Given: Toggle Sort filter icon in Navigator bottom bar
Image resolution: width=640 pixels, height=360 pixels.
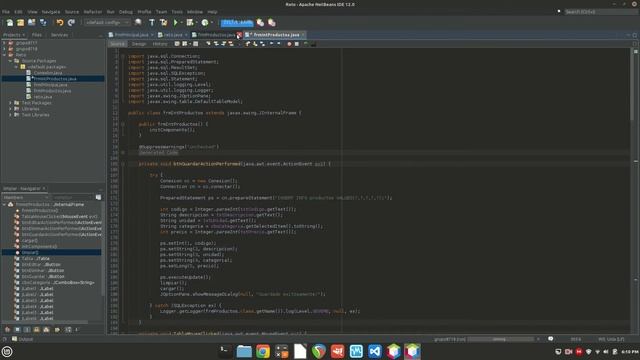Looking at the screenshot, I should 68,329.
